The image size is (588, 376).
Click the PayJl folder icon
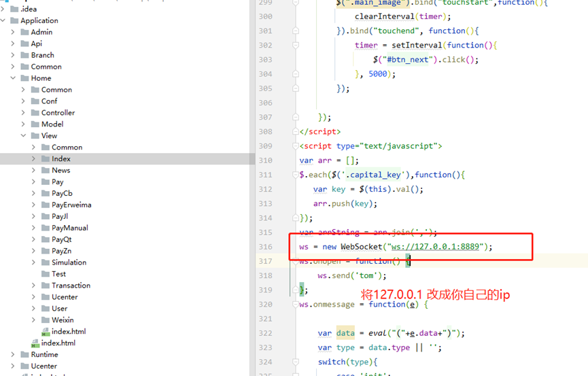(46, 216)
